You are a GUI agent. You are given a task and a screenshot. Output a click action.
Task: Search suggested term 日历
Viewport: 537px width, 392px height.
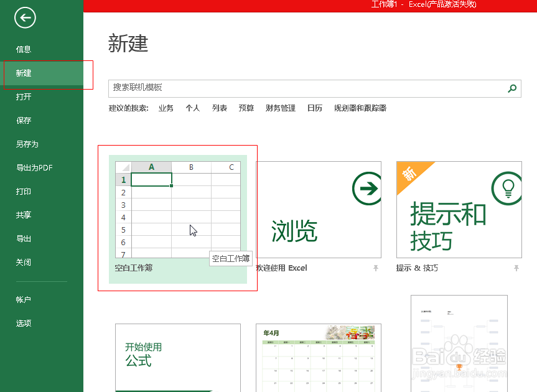(x=315, y=108)
